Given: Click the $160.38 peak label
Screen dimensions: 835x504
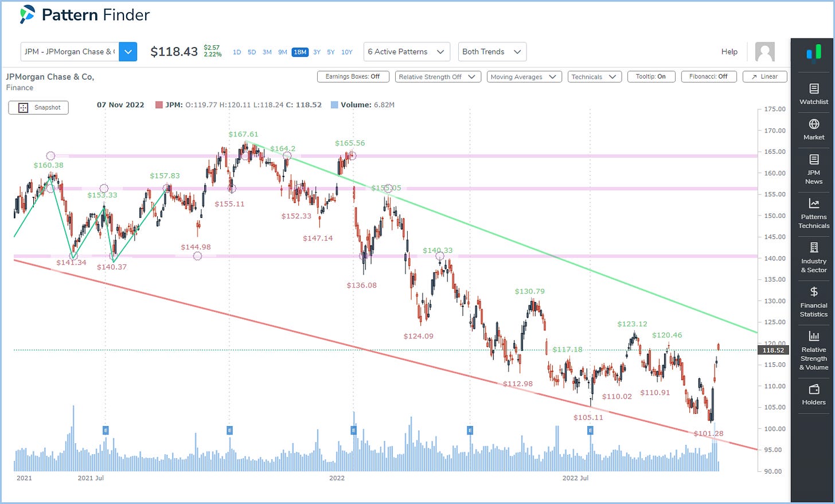Looking at the screenshot, I should [x=49, y=165].
